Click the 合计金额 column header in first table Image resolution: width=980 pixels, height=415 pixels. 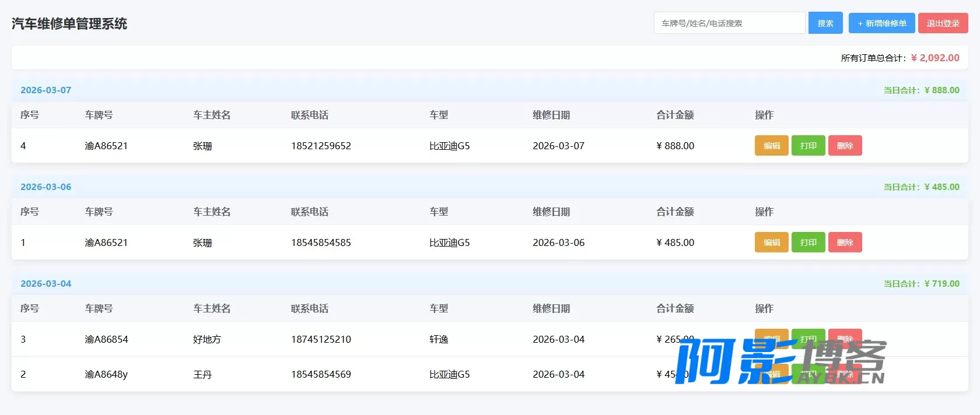pyautogui.click(x=675, y=115)
